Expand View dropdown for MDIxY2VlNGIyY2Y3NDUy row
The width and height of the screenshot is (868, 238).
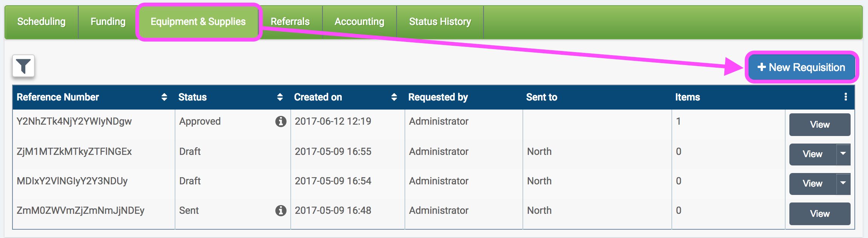click(843, 184)
